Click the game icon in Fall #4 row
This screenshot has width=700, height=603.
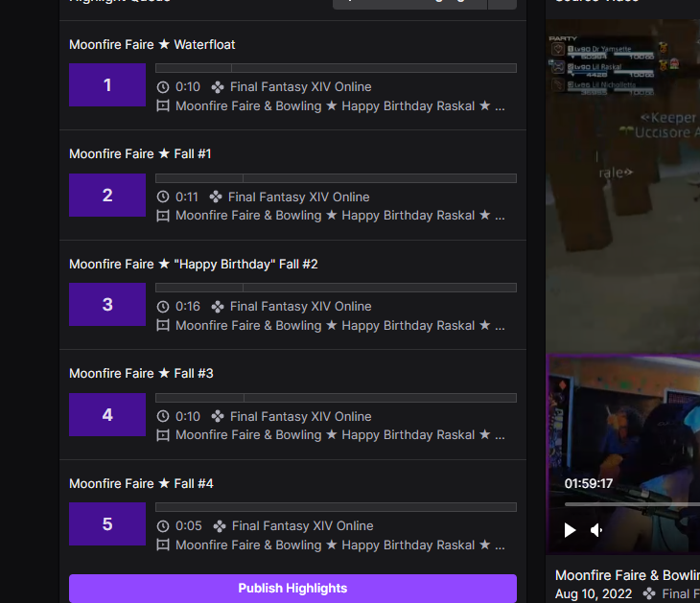pyautogui.click(x=220, y=526)
